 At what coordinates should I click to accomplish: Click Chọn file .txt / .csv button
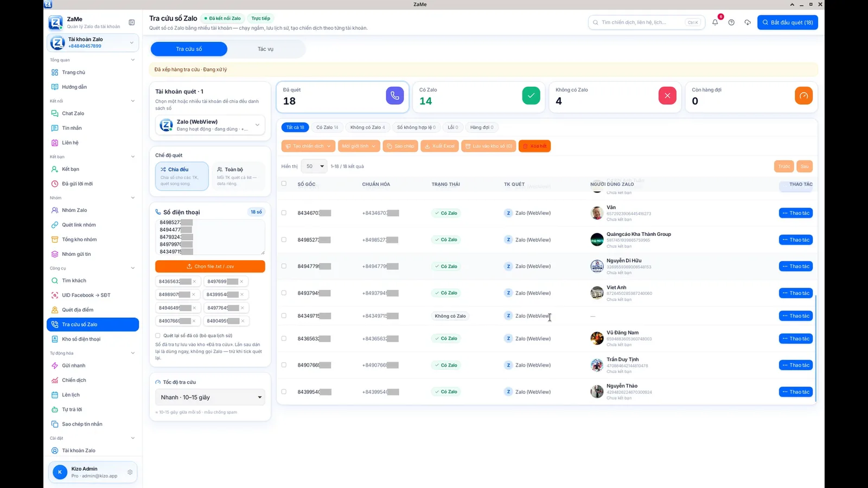point(210,266)
